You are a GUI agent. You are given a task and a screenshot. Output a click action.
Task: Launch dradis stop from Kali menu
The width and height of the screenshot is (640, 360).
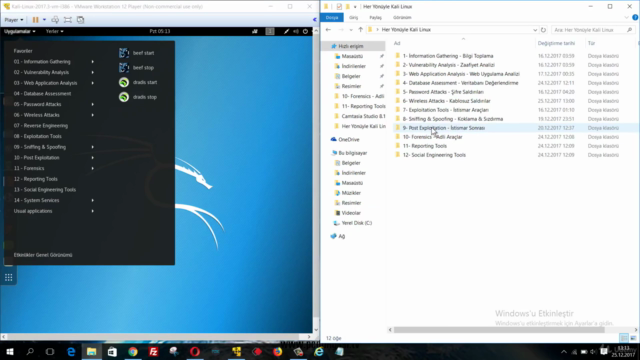138,97
